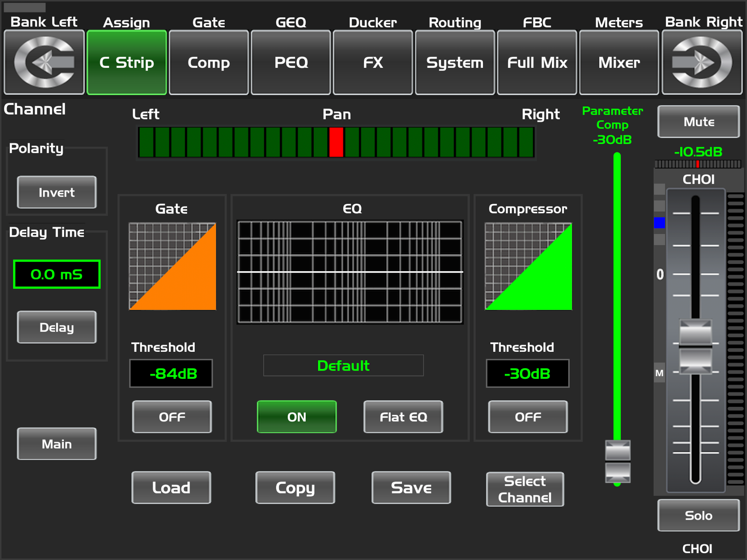Click the Comp threshold parameter slider handle

617,461
